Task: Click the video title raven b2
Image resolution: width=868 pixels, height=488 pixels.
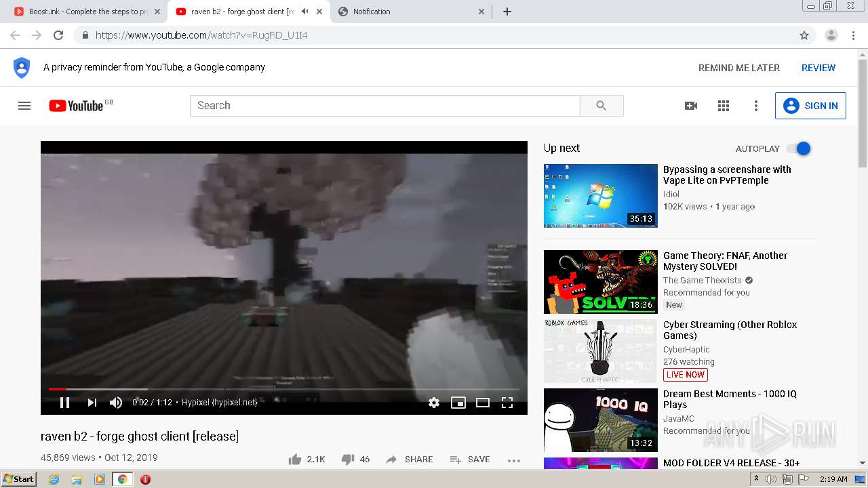Action: click(x=140, y=436)
